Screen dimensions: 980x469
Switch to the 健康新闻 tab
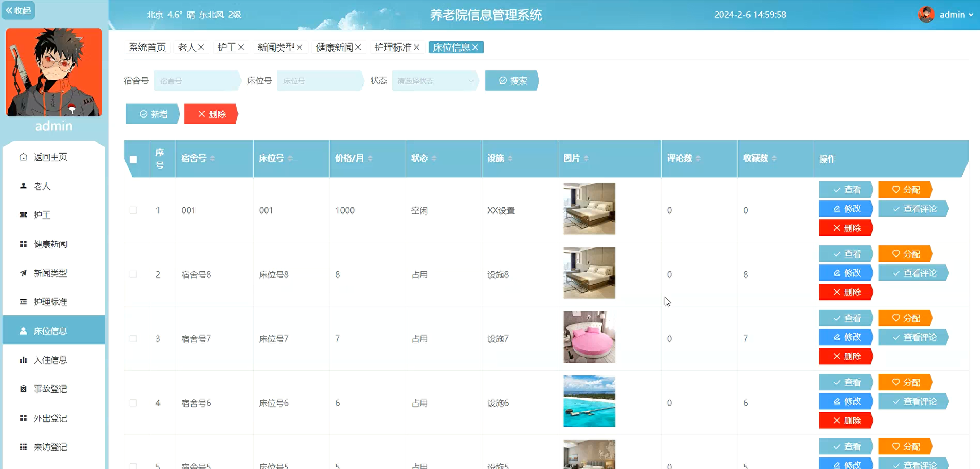point(335,47)
